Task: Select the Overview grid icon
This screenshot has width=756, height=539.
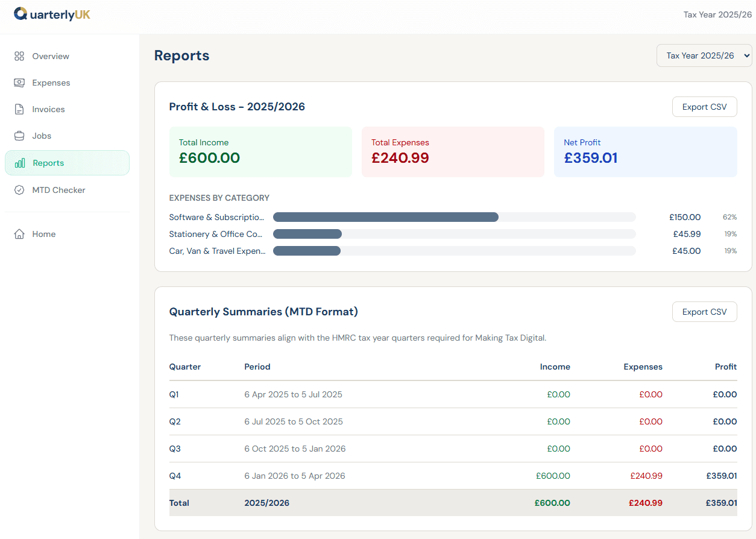Action: point(19,56)
